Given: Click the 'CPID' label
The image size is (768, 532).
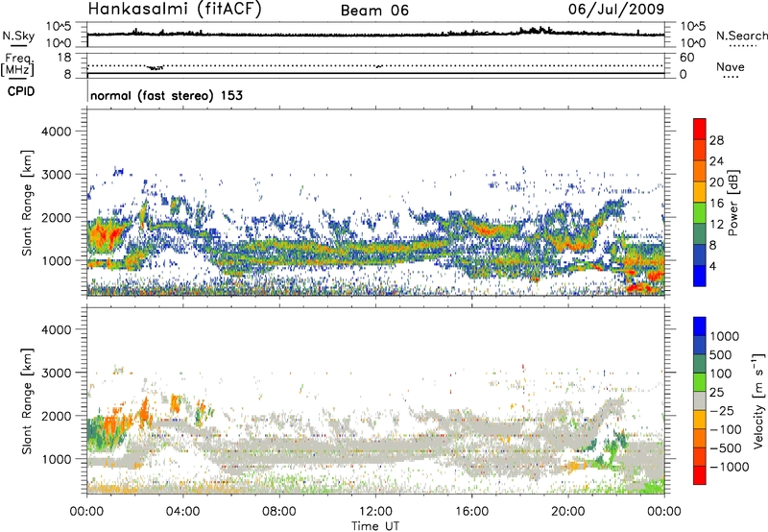Looking at the screenshot, I should 21,91.
